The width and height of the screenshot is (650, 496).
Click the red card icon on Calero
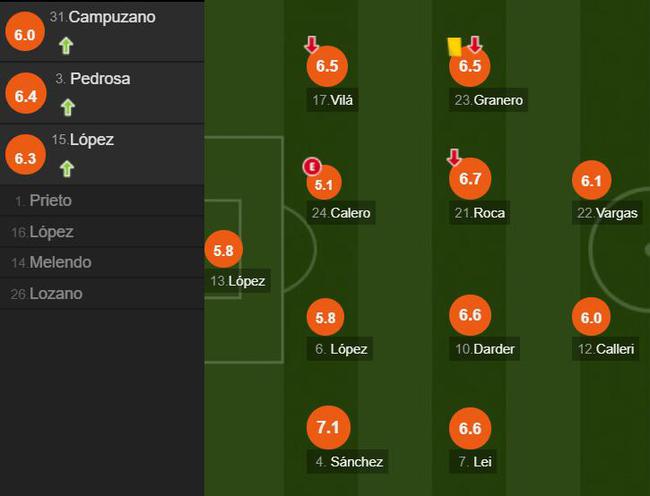coord(311,167)
